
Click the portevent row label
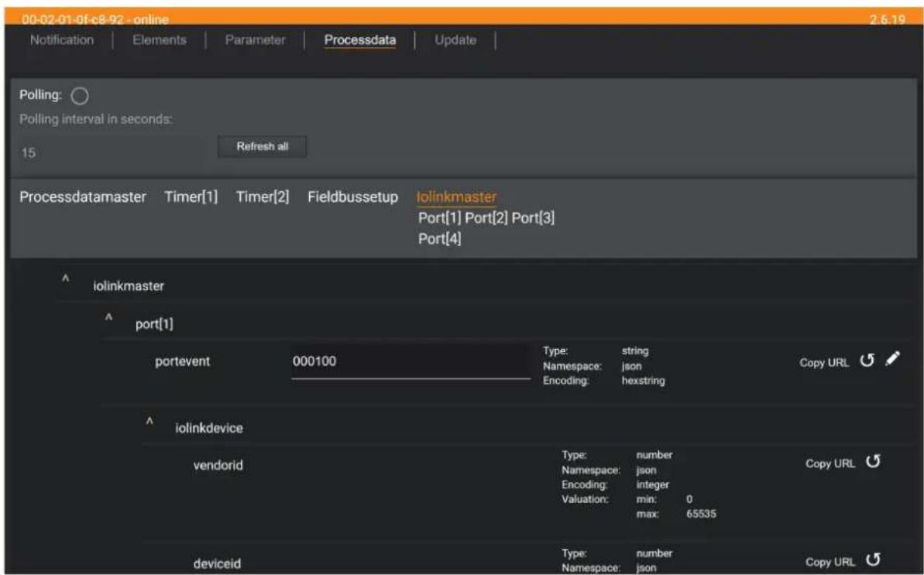coord(182,361)
